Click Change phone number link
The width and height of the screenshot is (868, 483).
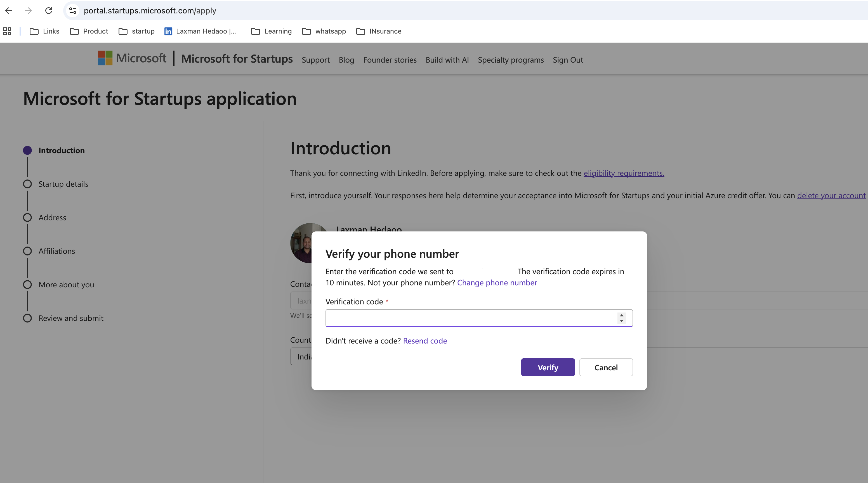tap(497, 283)
